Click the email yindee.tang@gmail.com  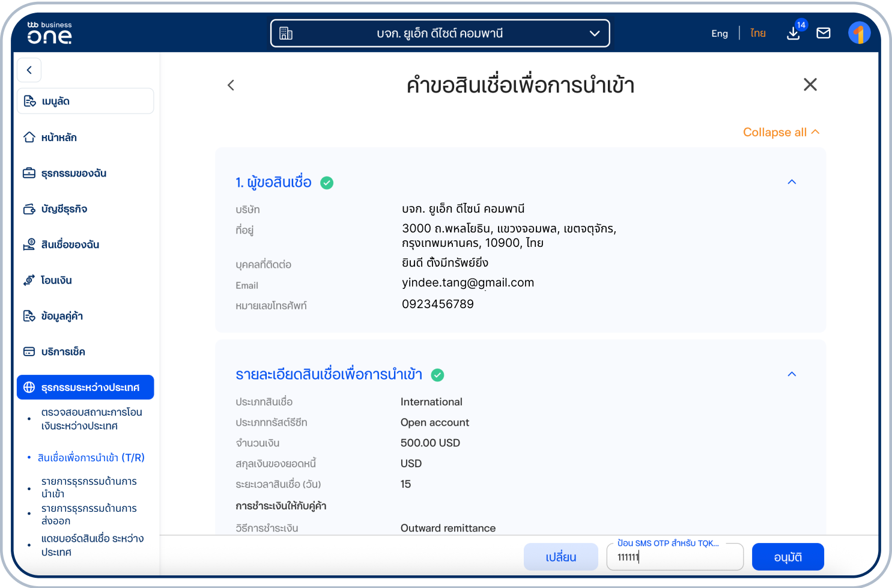coord(468,283)
